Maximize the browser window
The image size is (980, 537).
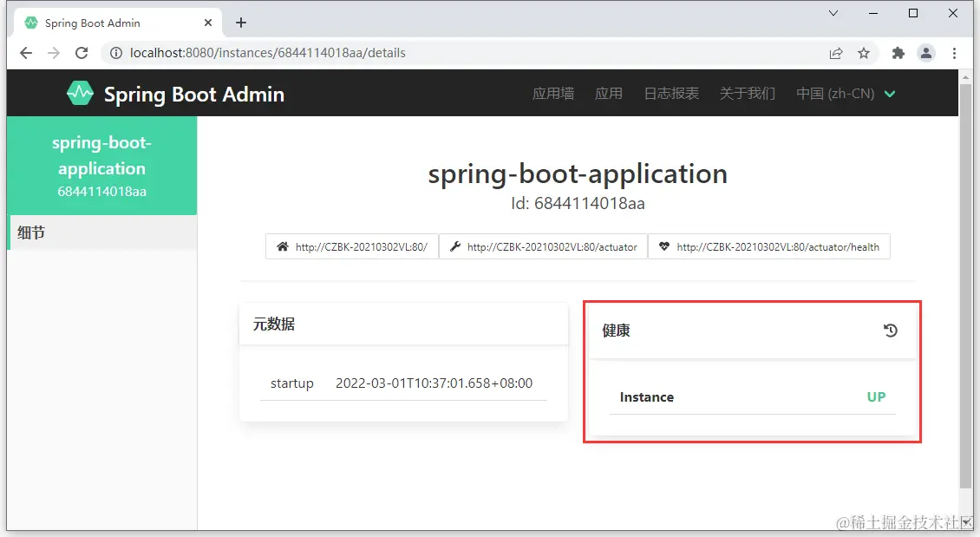[x=913, y=13]
